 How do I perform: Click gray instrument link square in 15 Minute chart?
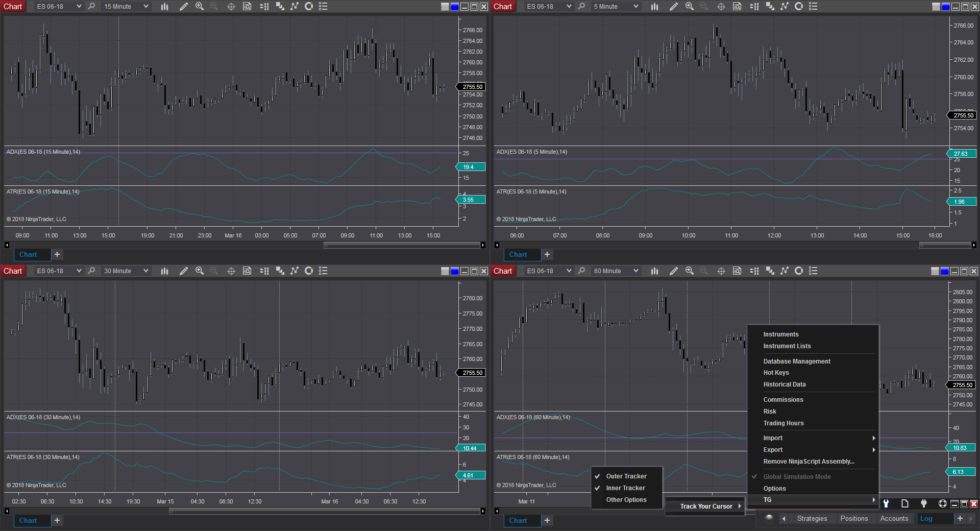click(x=445, y=7)
